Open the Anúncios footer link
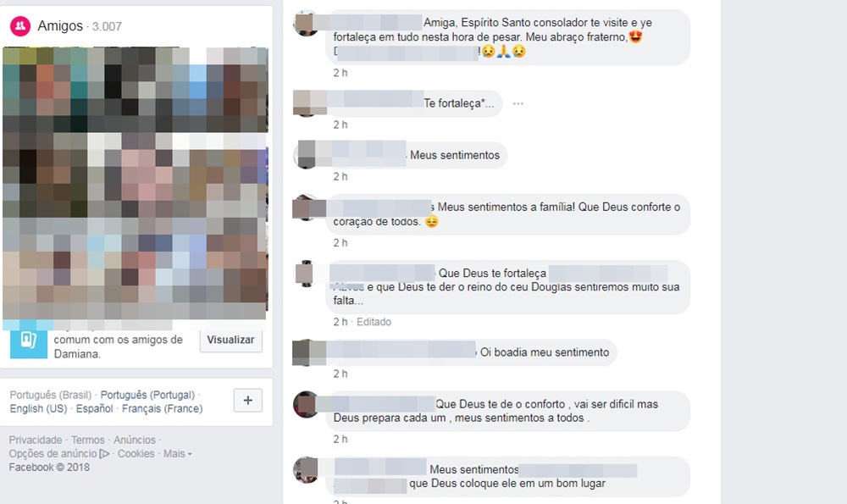Viewport: 847px width, 504px height. [x=135, y=440]
